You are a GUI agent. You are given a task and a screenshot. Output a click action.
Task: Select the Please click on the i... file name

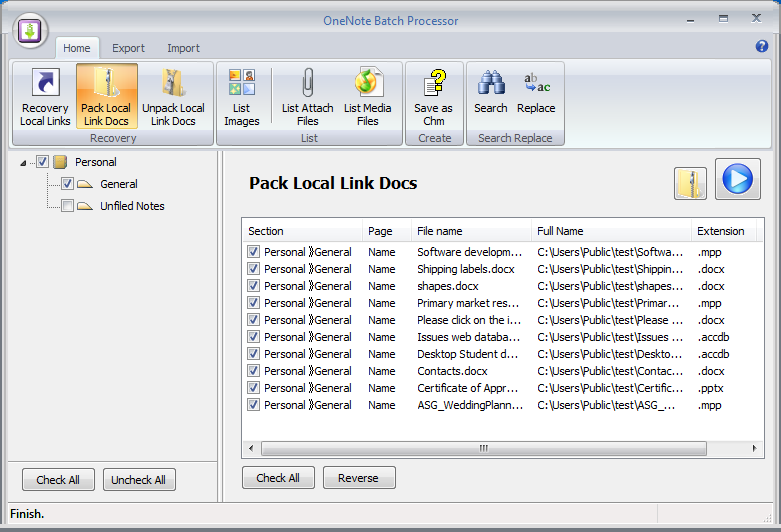[469, 320]
